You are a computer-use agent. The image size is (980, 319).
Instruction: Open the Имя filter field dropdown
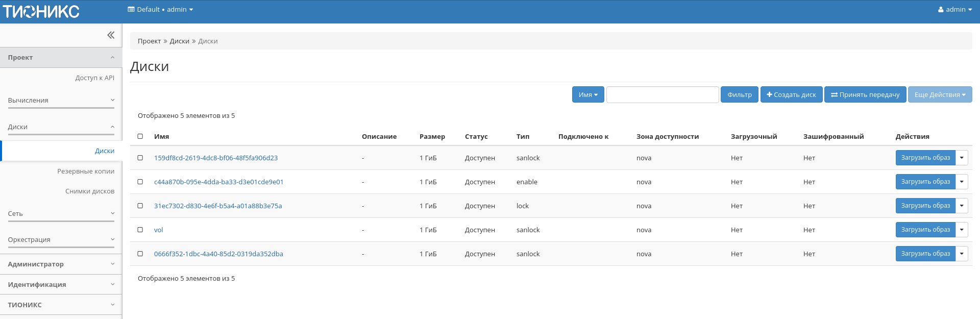point(588,95)
